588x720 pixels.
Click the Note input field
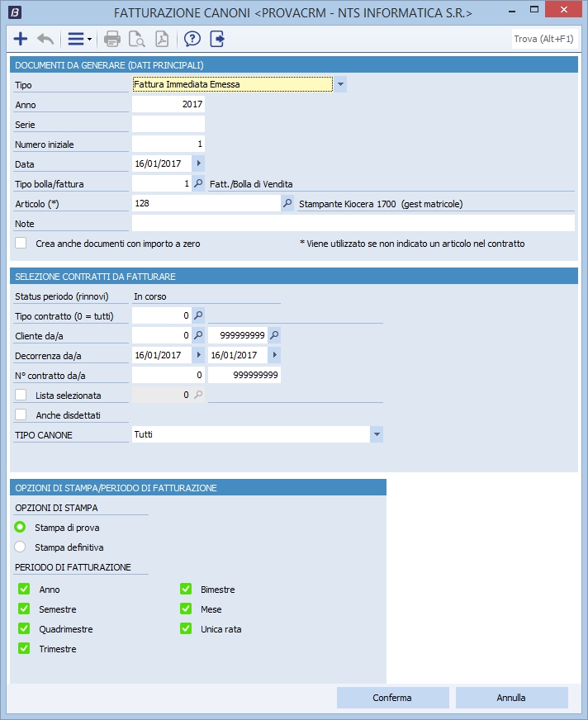(x=353, y=223)
